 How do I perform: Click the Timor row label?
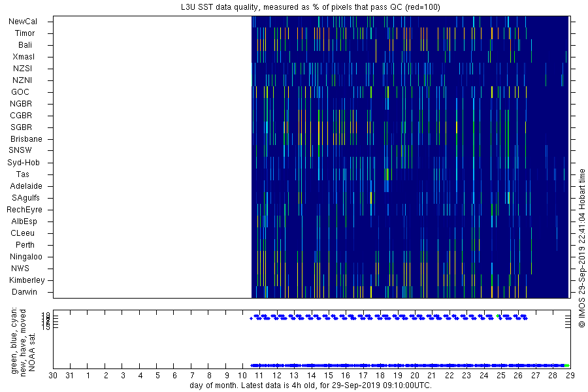pos(25,33)
